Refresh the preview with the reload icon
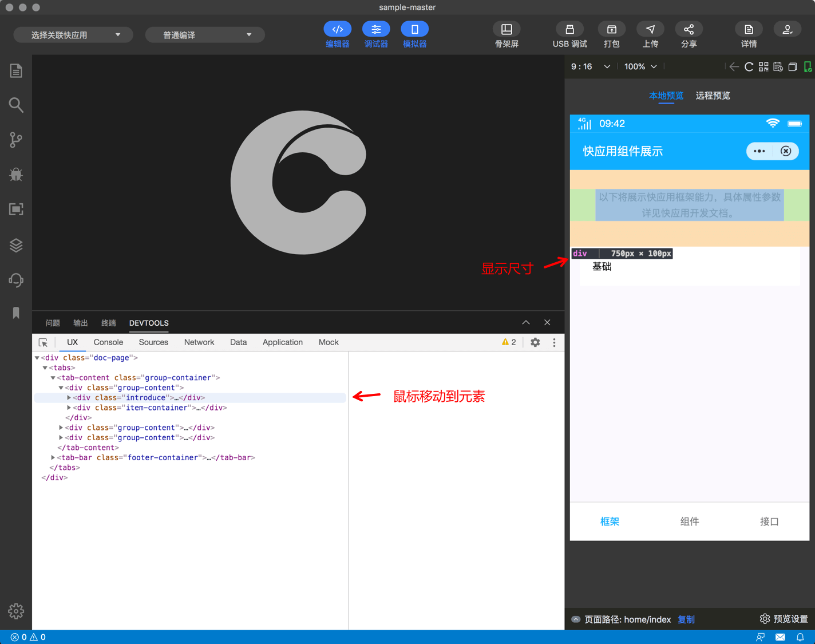Screen dimensions: 815x644 pos(749,66)
